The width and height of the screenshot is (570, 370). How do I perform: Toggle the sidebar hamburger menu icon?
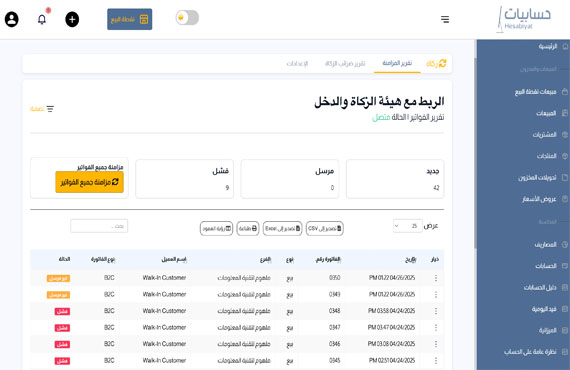(x=445, y=19)
